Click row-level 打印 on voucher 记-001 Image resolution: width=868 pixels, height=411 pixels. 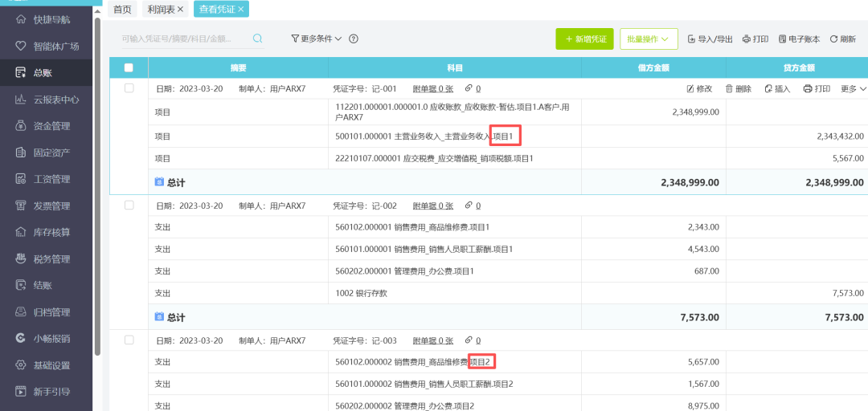tap(817, 89)
